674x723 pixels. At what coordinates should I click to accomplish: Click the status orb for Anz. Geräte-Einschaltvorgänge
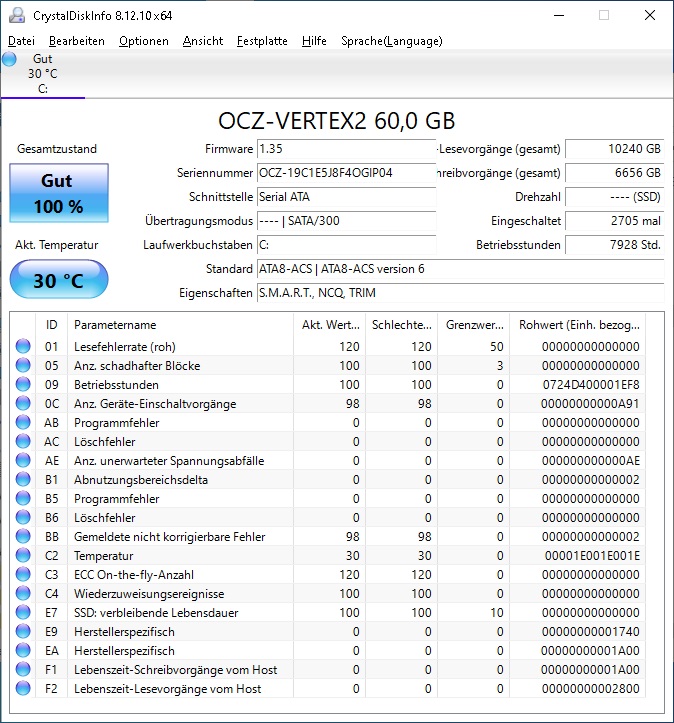pos(23,403)
